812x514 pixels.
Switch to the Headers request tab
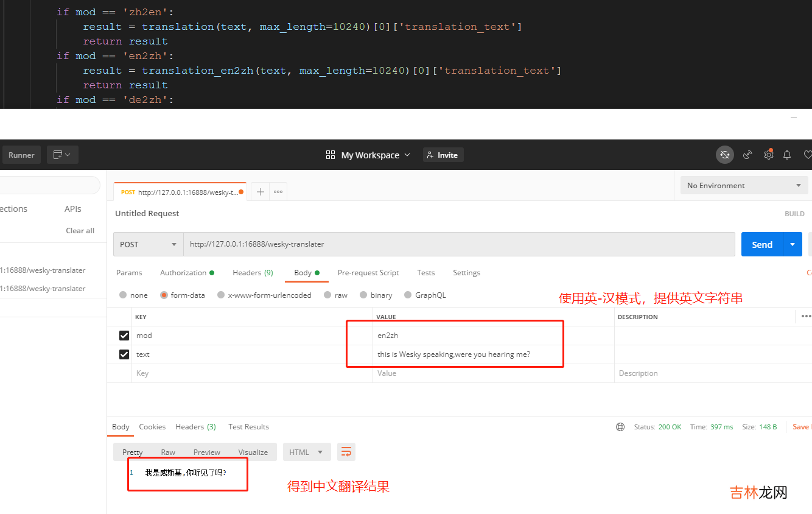coord(252,273)
